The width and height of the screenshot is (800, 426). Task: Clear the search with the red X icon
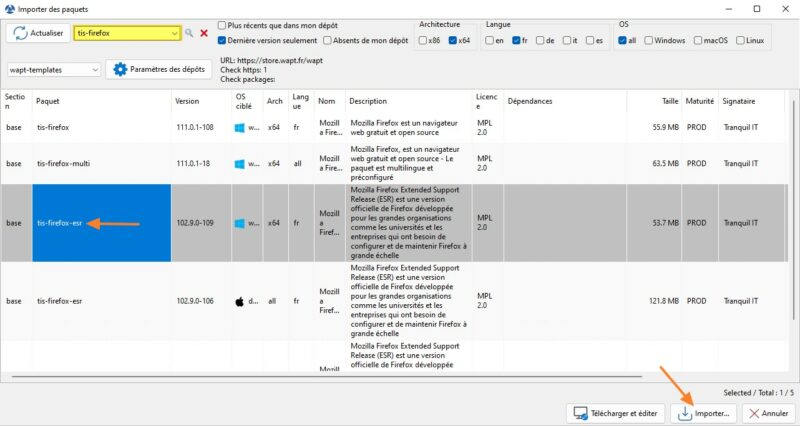click(204, 33)
